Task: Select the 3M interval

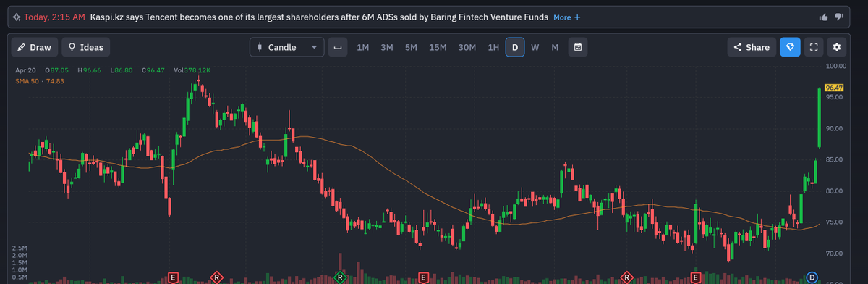Action: (387, 47)
